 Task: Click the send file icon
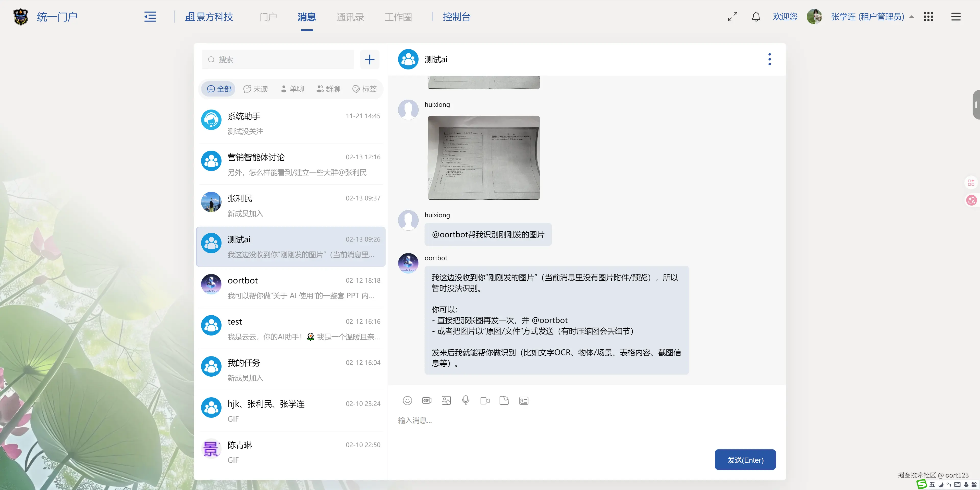point(504,401)
